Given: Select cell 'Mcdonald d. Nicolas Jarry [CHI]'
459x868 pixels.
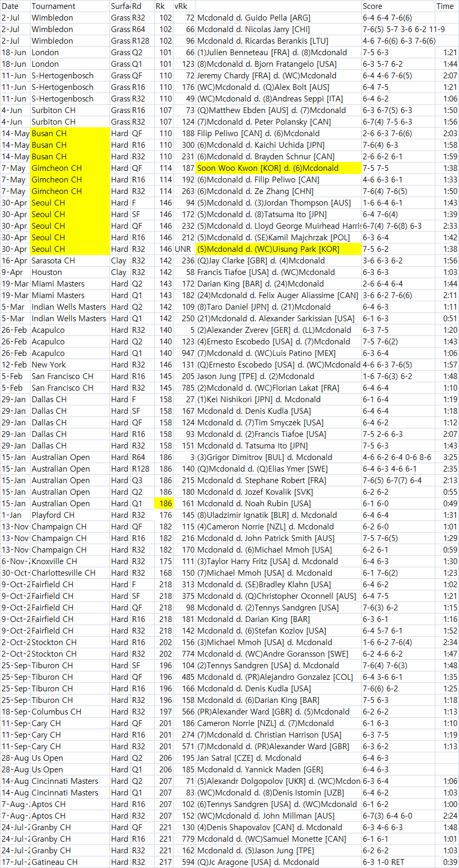Looking at the screenshot, I should coord(279,29).
